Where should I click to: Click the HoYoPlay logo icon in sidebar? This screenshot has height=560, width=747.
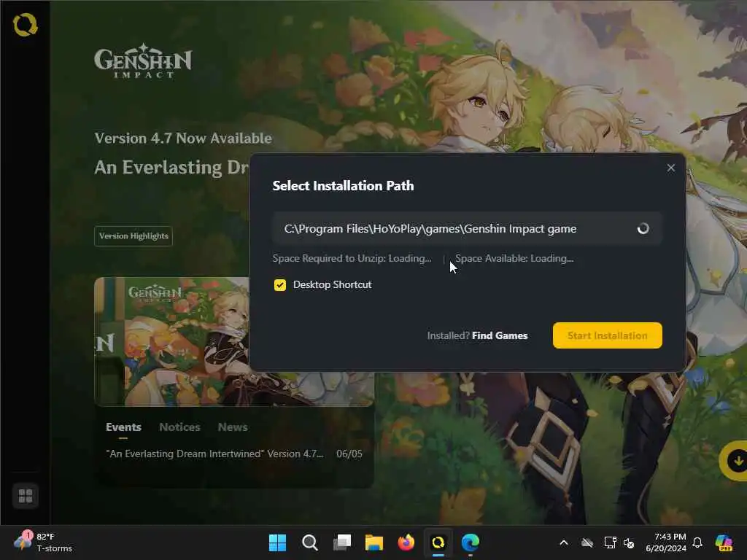pyautogui.click(x=26, y=26)
